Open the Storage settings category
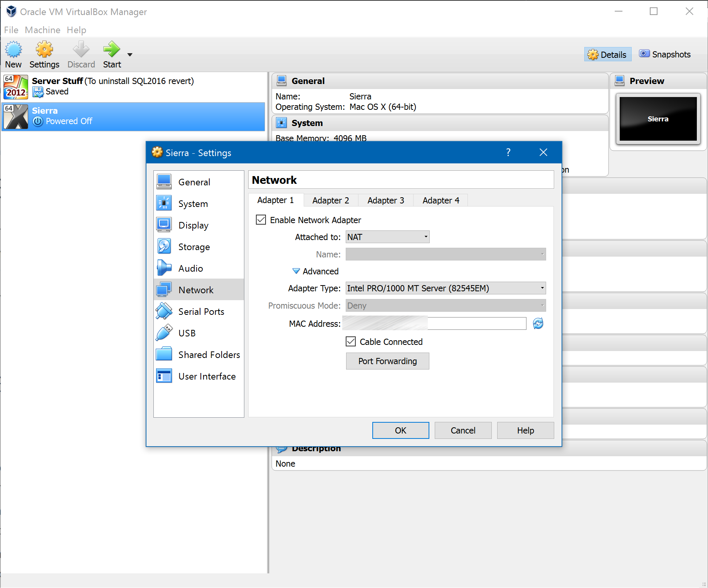 [x=194, y=247]
